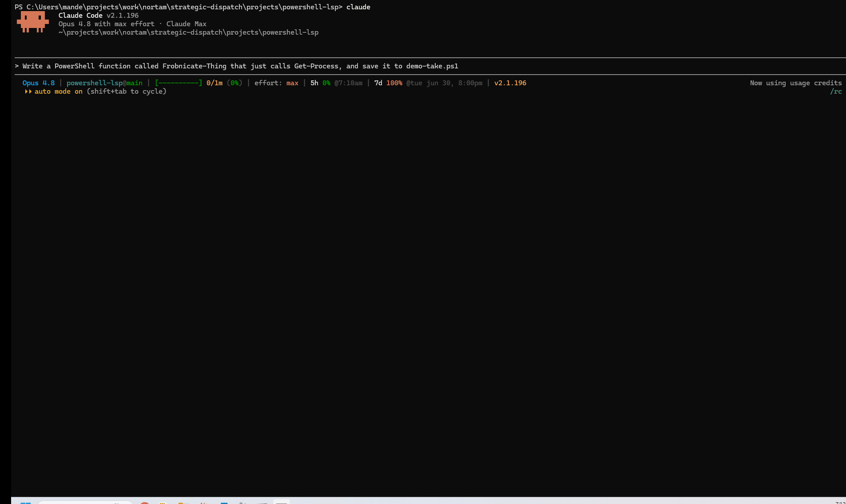
Task: Click the prompt chevron before 'Write a PowerShell'
Action: coord(17,66)
